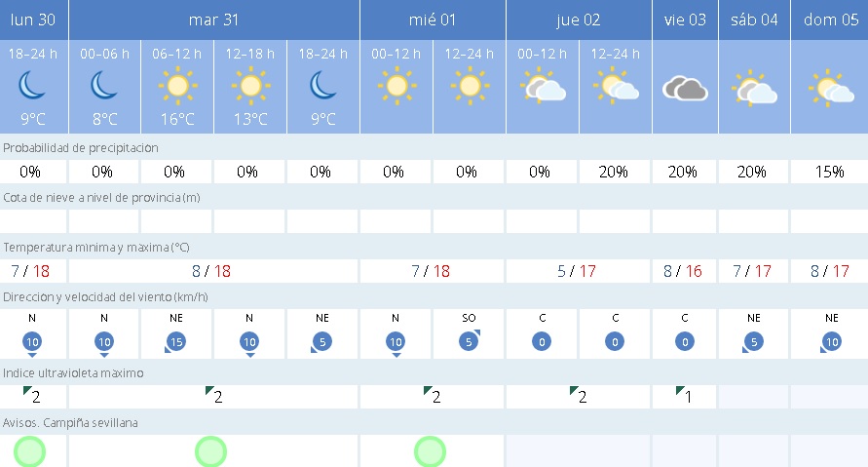Click the sun icon for mié 01 12-24 h
This screenshot has height=467, width=868.
(x=469, y=88)
